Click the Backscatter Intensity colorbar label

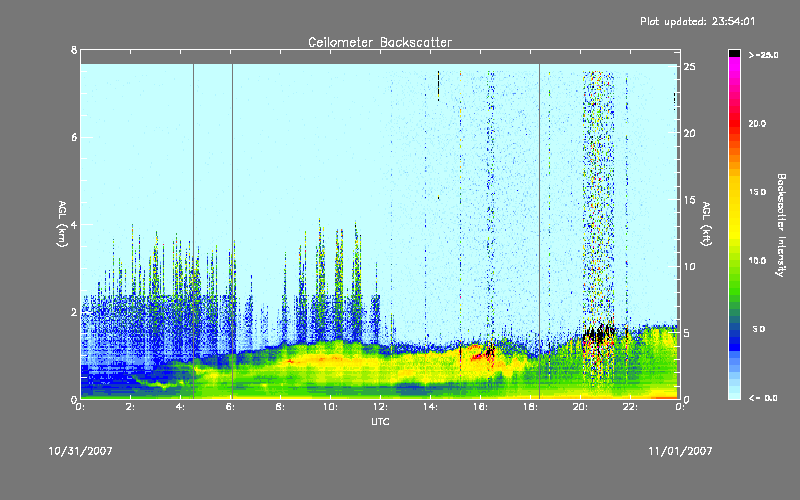tap(781, 225)
